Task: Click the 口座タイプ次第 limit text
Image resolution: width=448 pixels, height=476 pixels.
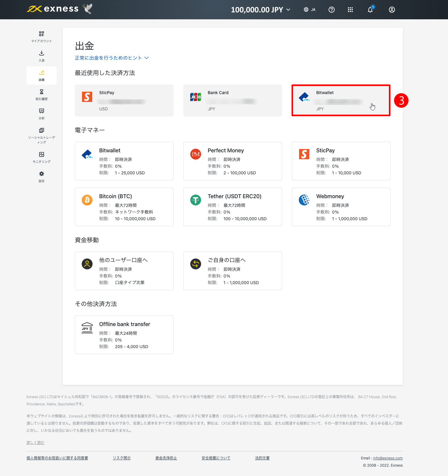Action: click(x=130, y=283)
